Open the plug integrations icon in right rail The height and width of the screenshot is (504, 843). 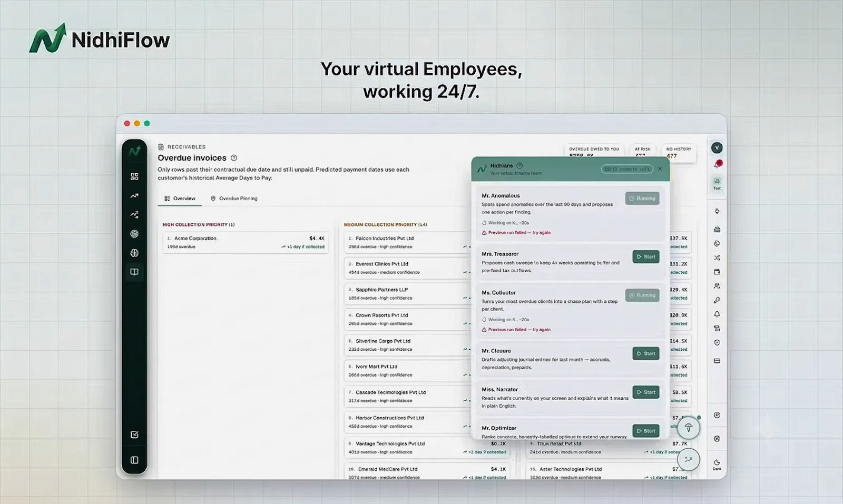(x=717, y=211)
